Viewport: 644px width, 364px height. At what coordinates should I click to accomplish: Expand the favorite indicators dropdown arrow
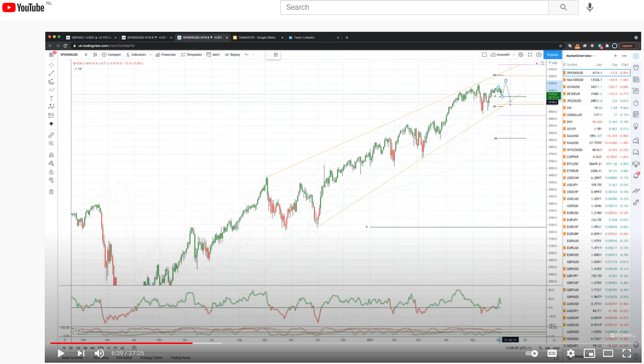150,55
